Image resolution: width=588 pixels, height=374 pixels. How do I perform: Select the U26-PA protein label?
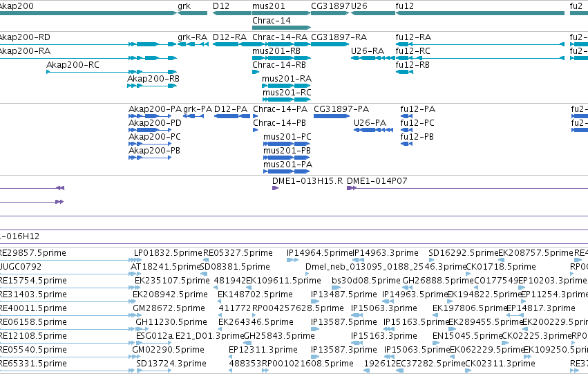[x=370, y=123]
